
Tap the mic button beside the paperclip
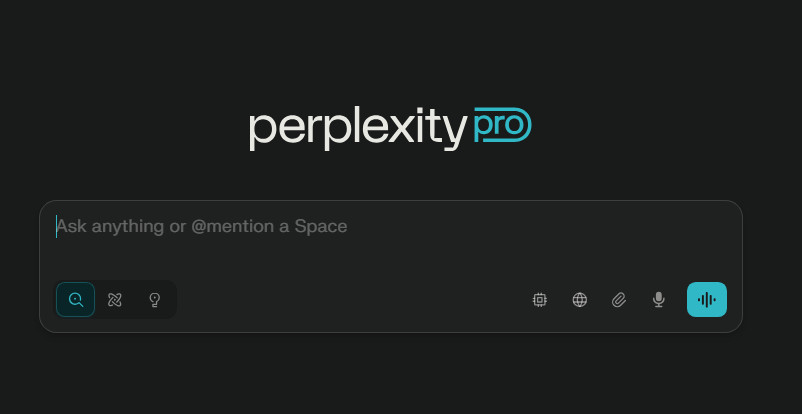pyautogui.click(x=659, y=299)
